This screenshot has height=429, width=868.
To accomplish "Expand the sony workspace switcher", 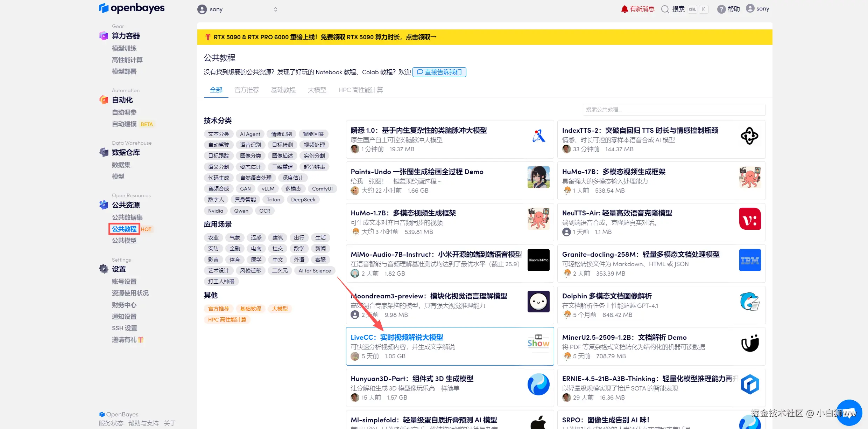I will tap(275, 9).
